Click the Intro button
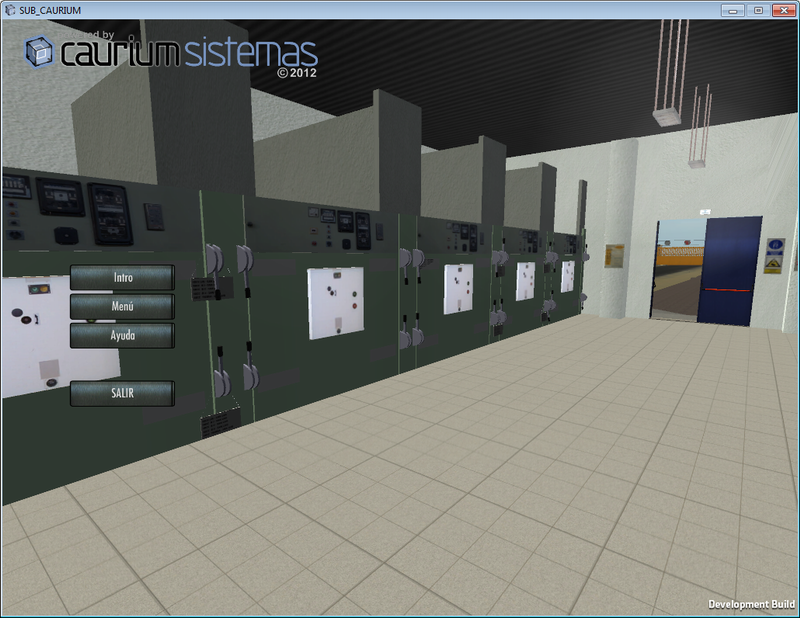 pos(122,277)
